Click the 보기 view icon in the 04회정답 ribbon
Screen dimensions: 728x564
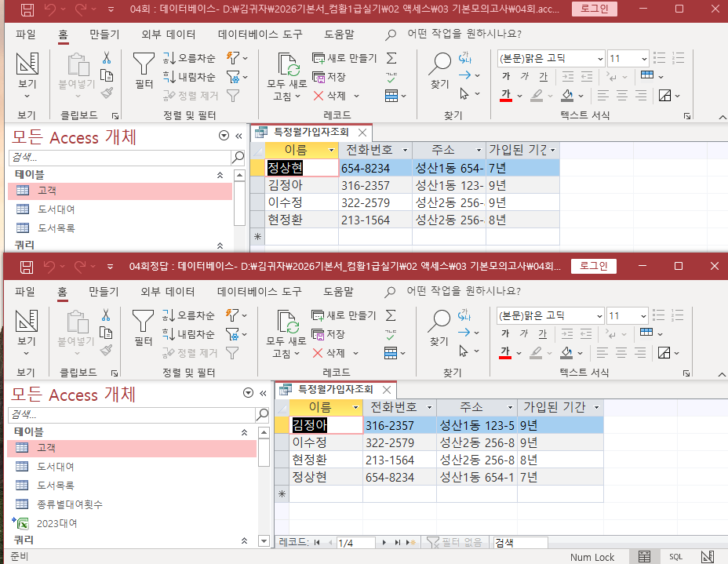27,322
